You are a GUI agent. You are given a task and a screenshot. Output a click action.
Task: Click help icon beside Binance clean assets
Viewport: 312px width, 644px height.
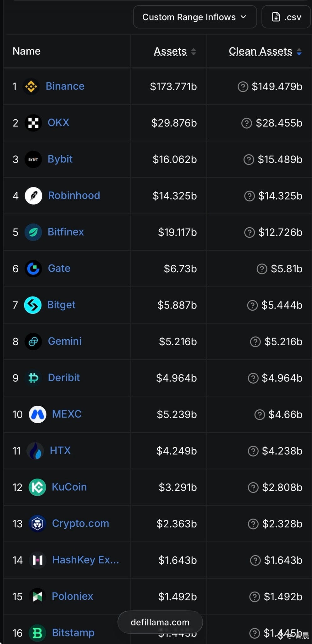243,86
